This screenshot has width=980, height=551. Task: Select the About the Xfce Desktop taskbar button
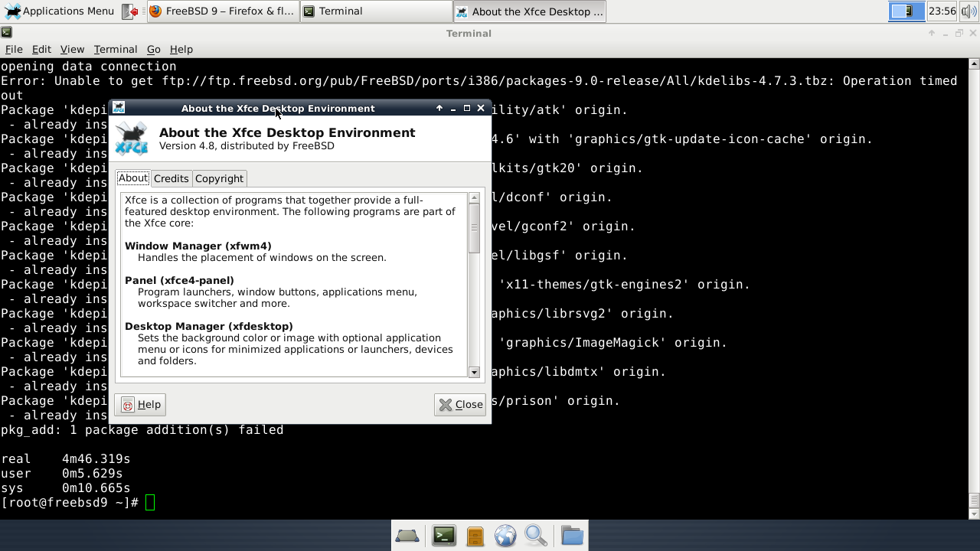[529, 11]
